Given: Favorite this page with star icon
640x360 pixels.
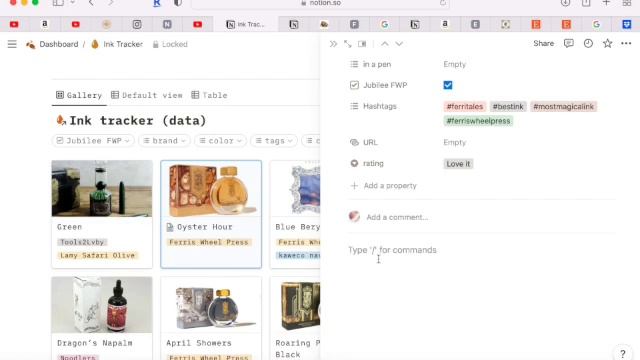Looking at the screenshot, I should [607, 43].
